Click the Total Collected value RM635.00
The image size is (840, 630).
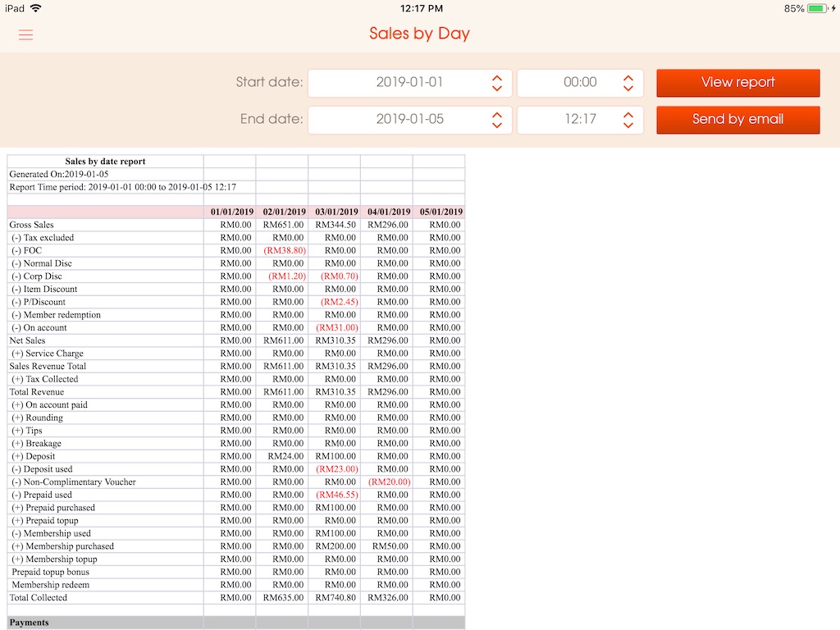[x=283, y=598]
